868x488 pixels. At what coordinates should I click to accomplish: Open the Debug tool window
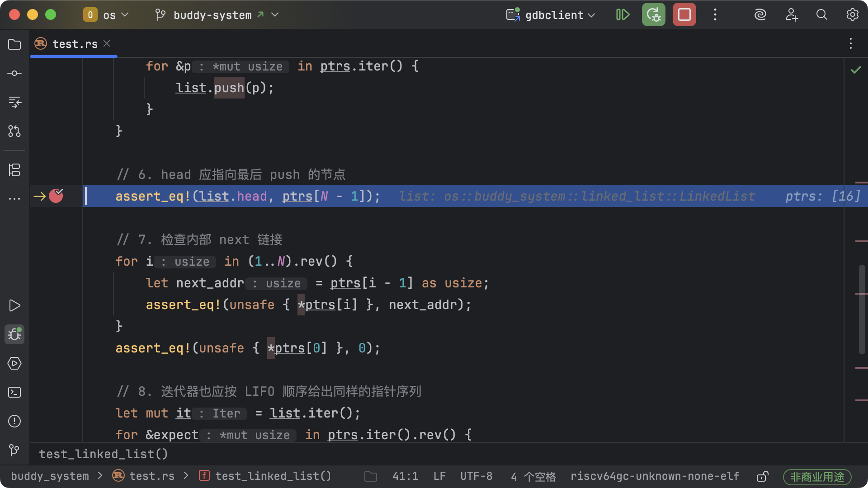click(14, 334)
